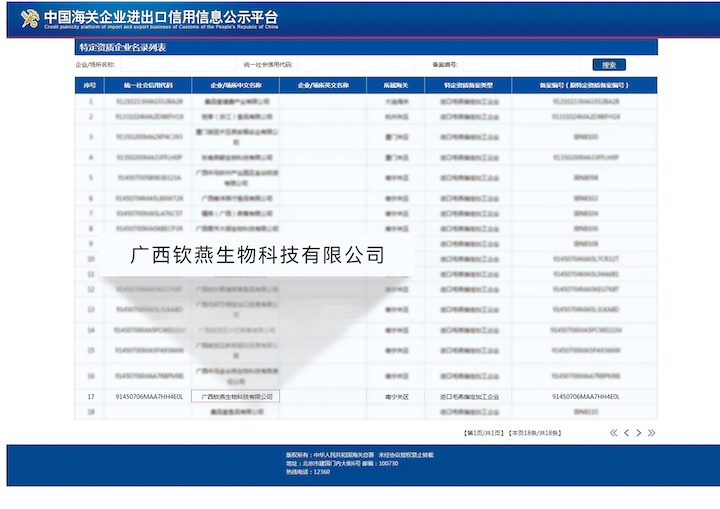Click the 版权所有 copyright line in footer
The image size is (720, 509).
(x=360, y=455)
